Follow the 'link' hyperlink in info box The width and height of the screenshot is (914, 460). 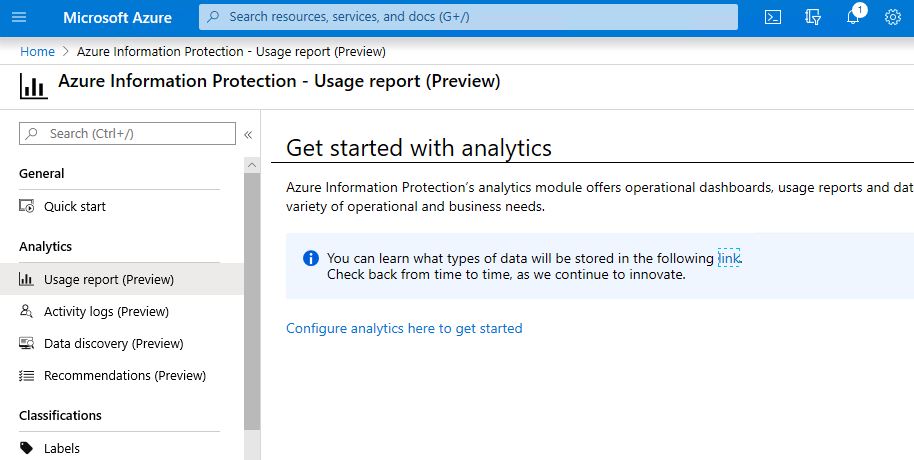[729, 258]
